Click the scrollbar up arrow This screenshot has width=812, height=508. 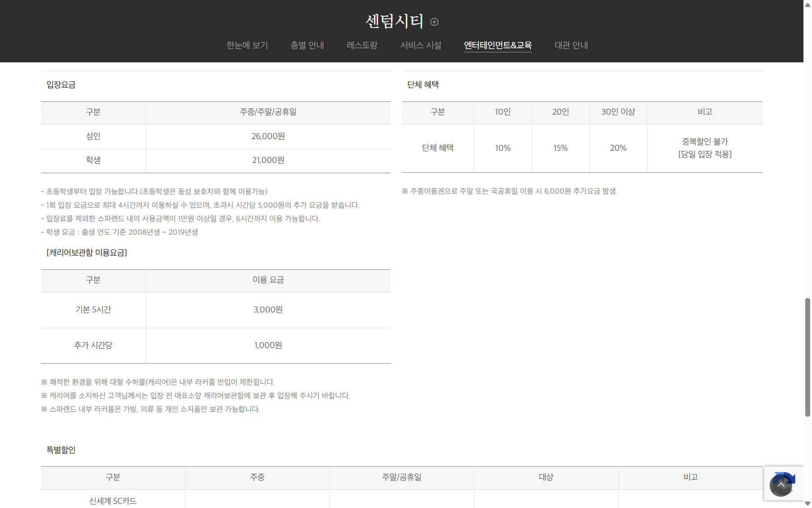point(807,5)
